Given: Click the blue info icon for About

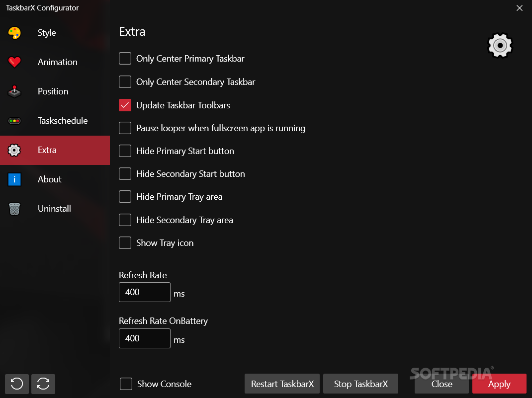Looking at the screenshot, I should click(14, 179).
